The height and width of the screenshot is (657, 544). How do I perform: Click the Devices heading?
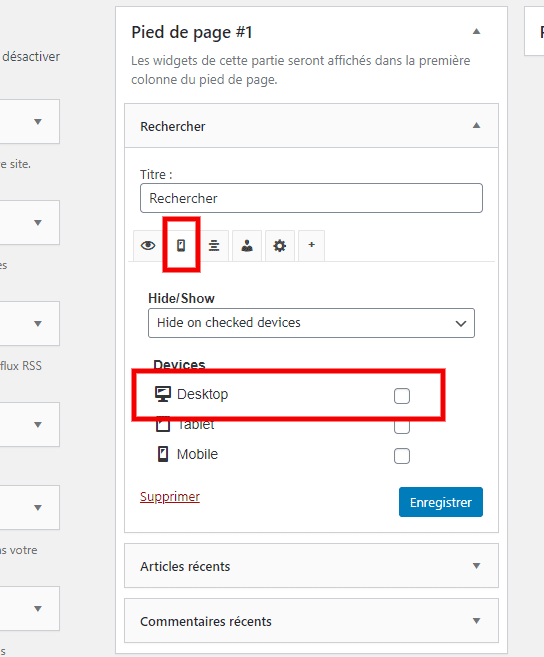click(x=179, y=365)
